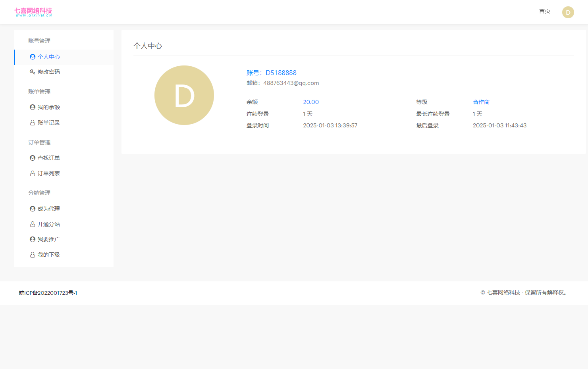Click the icon beside 账单记录
Image resolution: width=588 pixels, height=369 pixels.
(33, 123)
